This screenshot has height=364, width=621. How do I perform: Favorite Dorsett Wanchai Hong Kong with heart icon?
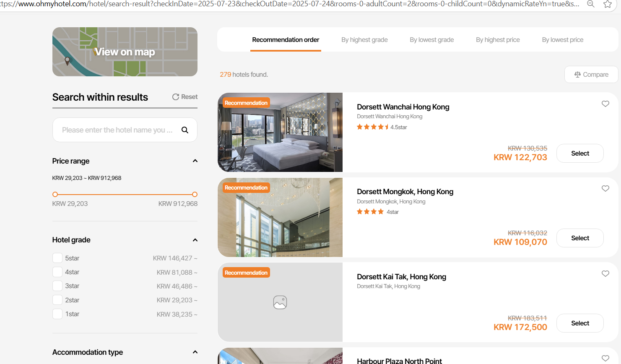pos(605,104)
